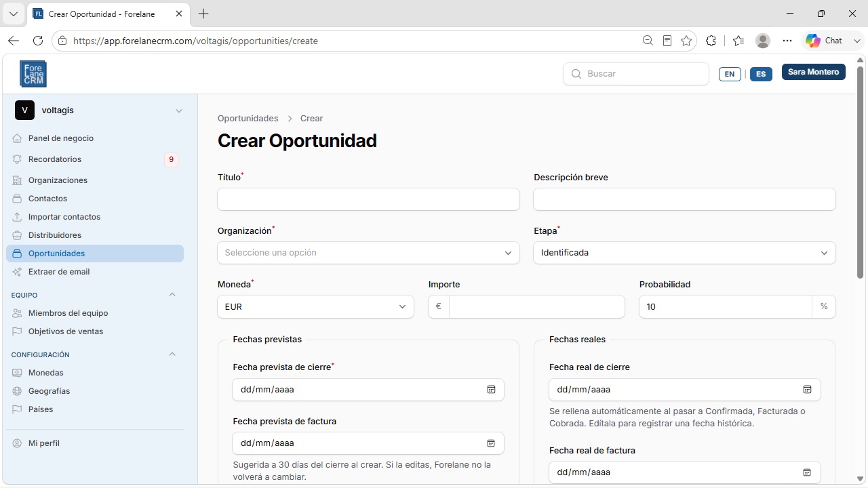
Task: Click the Recordatorios lightbulb icon
Action: (17, 159)
